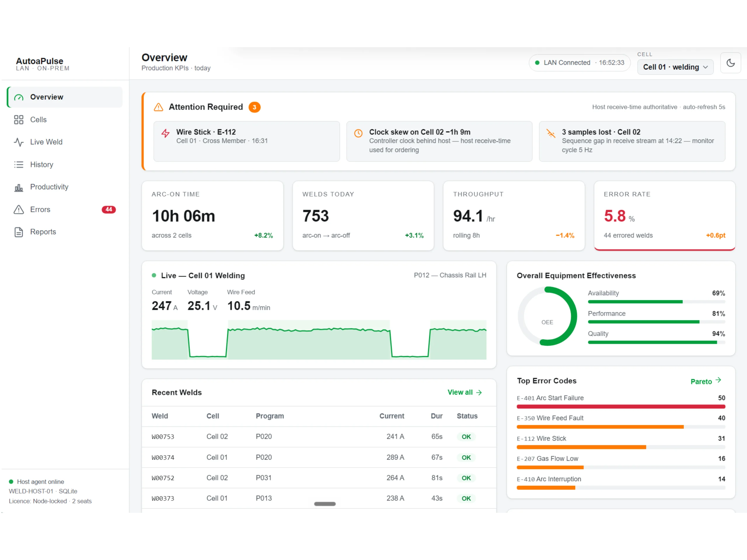Click the red 44 errors badge
The height and width of the screenshot is (560, 747).
coord(109,210)
